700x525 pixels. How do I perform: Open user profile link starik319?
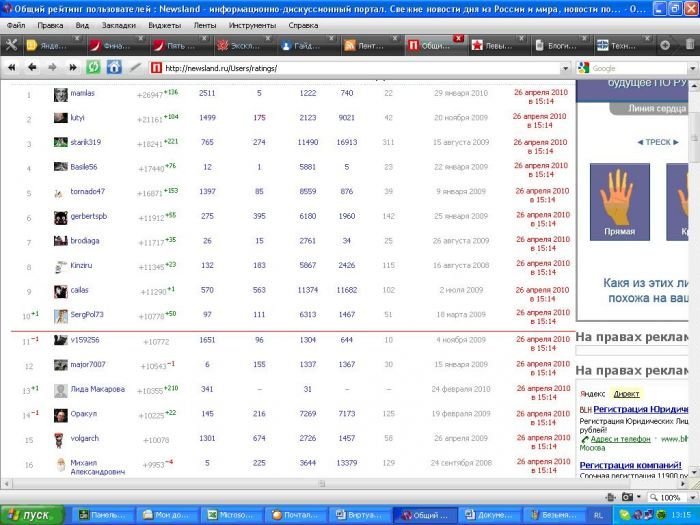(88, 142)
